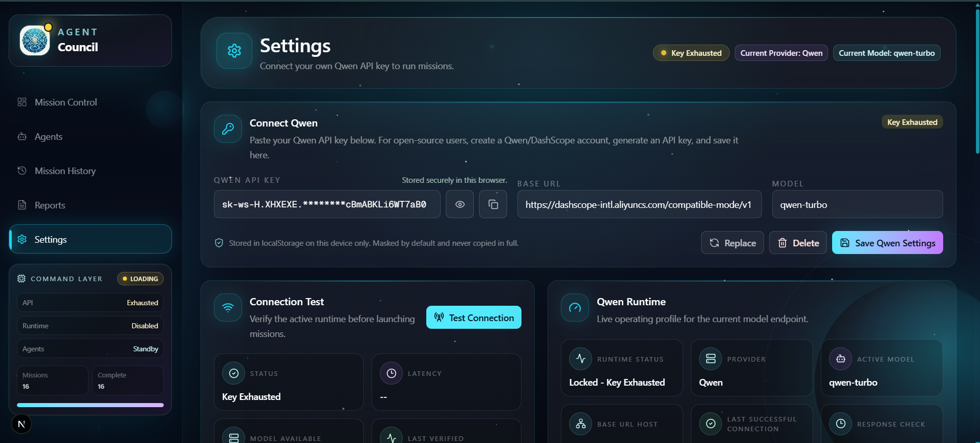Select Settings in the sidebar

click(x=91, y=239)
